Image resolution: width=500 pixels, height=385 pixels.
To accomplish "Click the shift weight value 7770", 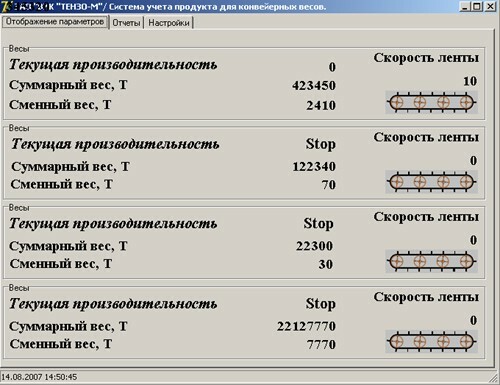I will click(x=321, y=345).
